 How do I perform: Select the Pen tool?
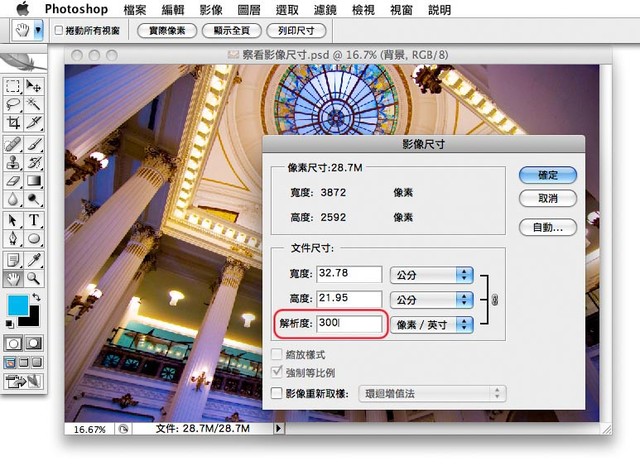click(x=13, y=239)
